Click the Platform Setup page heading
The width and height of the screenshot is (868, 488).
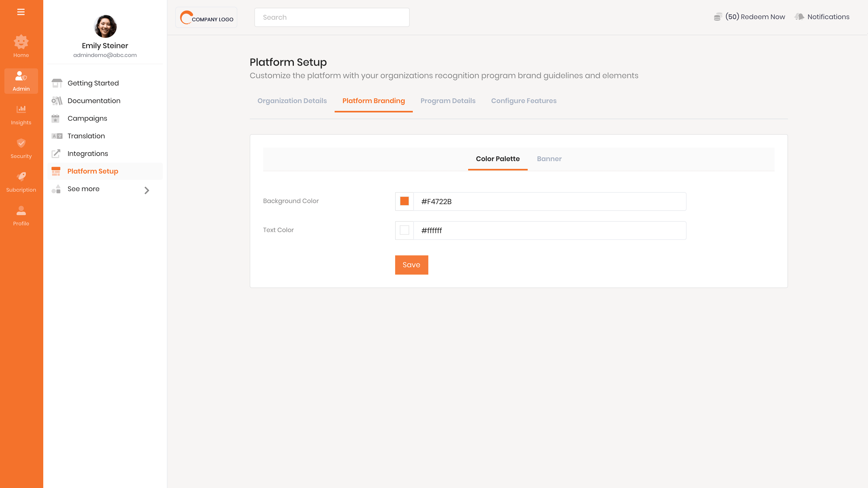[288, 62]
